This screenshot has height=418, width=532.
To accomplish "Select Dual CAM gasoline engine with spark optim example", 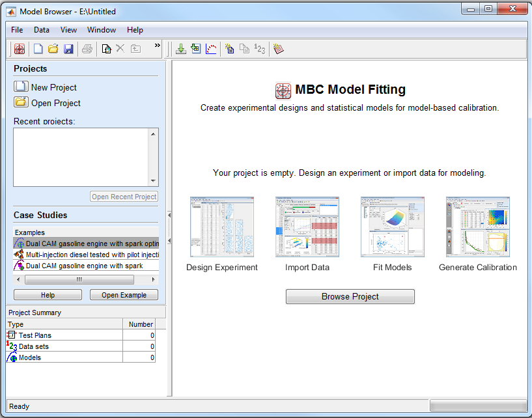I will tap(86, 244).
